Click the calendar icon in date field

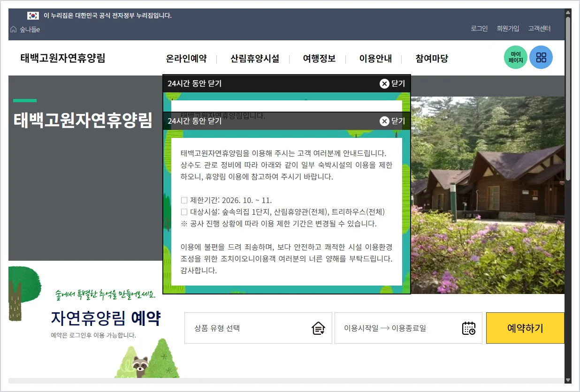[469, 328]
